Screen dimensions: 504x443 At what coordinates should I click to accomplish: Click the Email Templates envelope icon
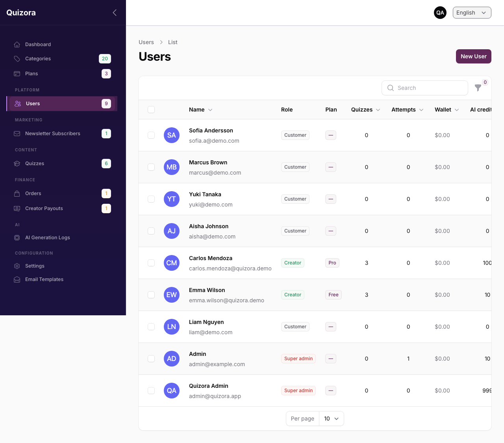tap(17, 279)
